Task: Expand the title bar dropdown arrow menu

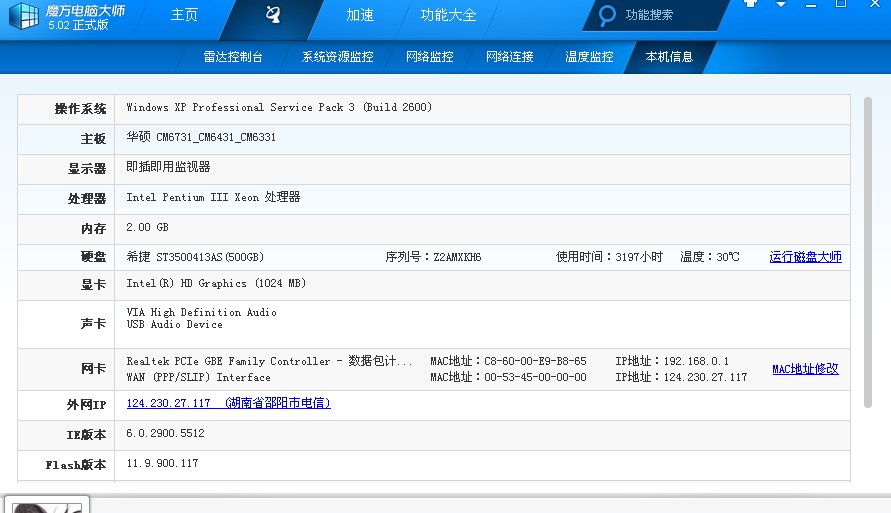Action: click(x=781, y=3)
